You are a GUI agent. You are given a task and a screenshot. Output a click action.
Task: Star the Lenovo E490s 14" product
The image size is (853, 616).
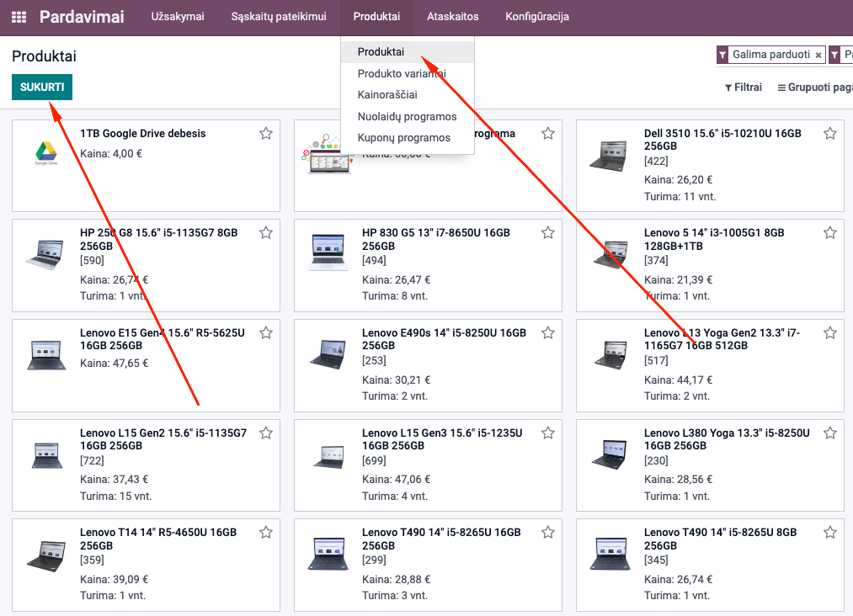coord(548,332)
